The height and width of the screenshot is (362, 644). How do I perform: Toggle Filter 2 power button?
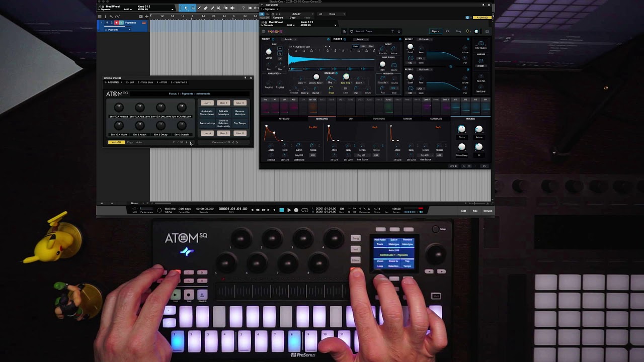468,69
